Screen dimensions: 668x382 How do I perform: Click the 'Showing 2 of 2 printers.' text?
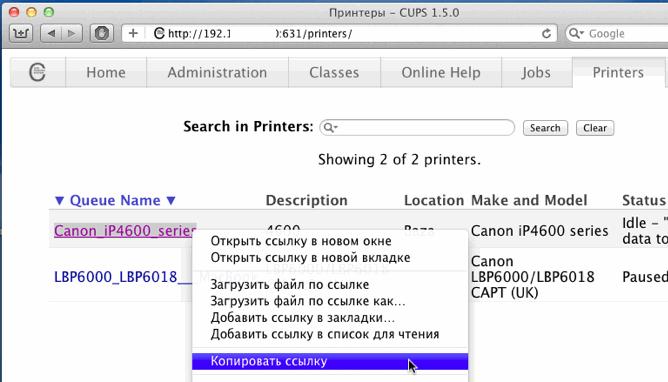coord(399,160)
